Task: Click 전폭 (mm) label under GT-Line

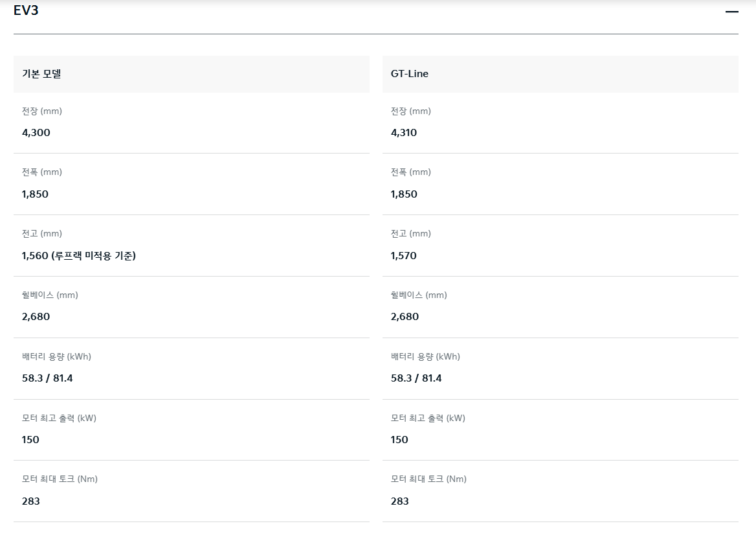Action: (x=411, y=172)
